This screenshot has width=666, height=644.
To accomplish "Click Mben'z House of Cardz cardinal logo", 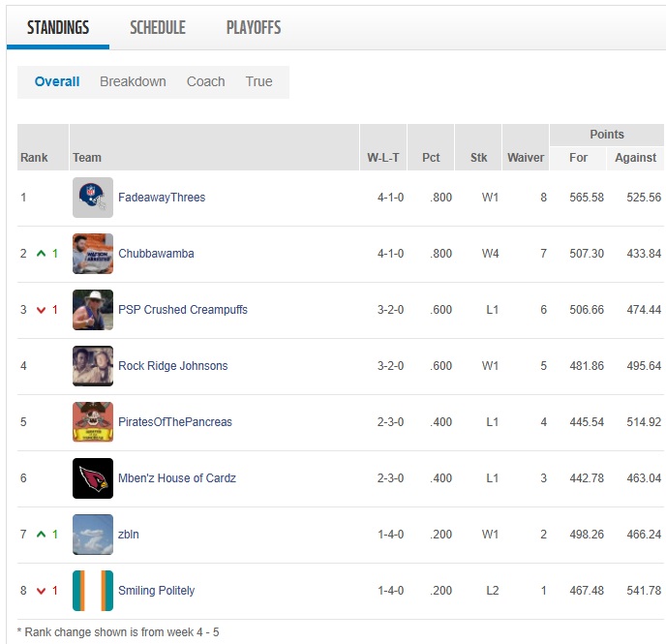I will tap(93, 478).
